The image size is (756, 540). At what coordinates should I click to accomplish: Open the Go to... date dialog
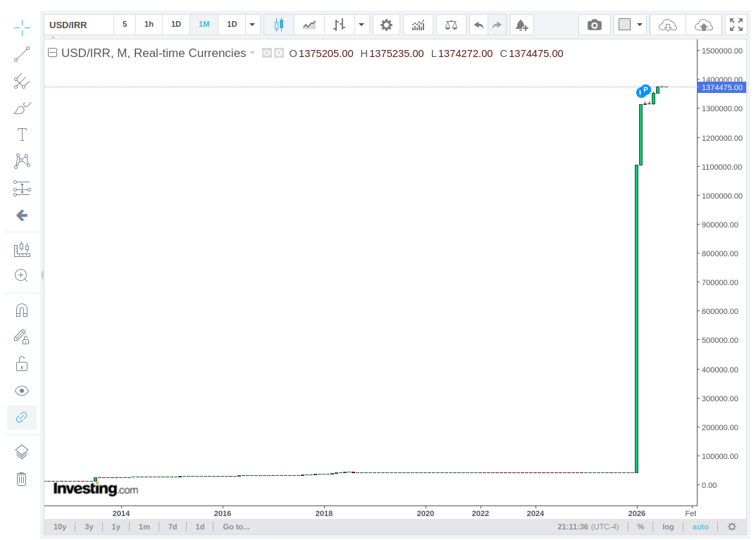[x=236, y=527]
